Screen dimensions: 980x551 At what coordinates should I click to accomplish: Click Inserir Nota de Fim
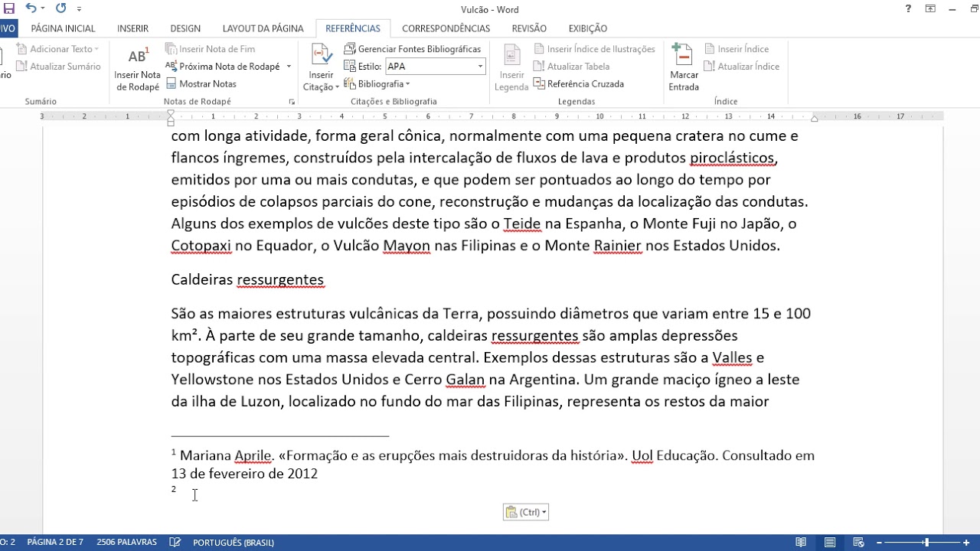coord(211,49)
